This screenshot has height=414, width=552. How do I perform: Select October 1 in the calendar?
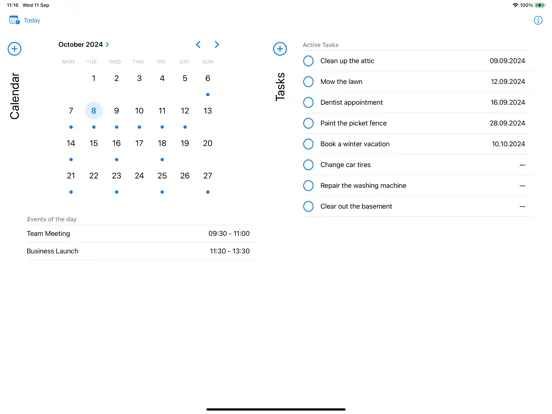point(94,78)
